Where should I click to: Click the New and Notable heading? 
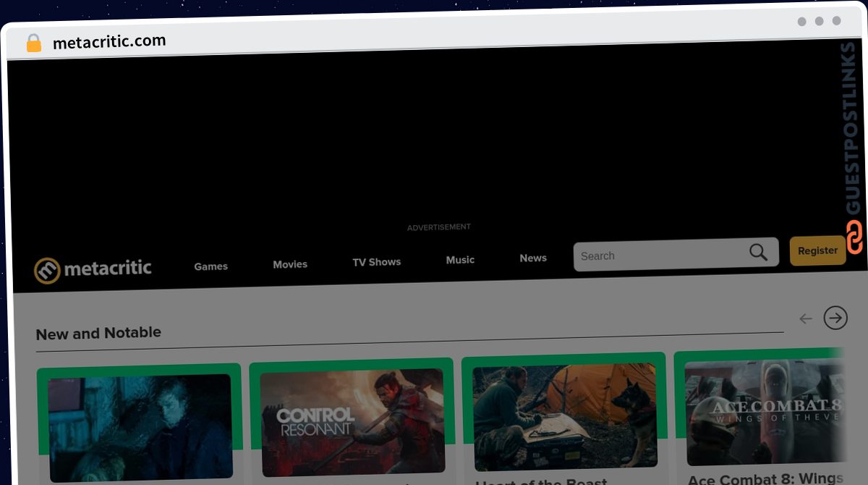coord(98,334)
